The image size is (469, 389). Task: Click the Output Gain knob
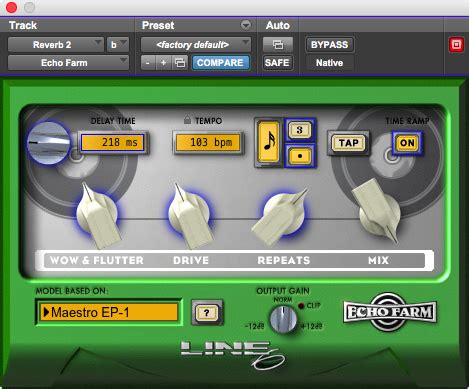pos(283,319)
